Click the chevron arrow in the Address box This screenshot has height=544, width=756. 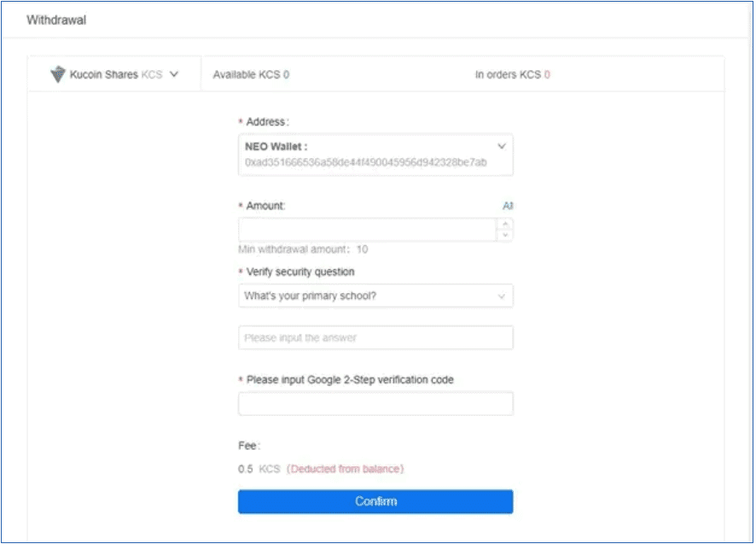pos(502,147)
